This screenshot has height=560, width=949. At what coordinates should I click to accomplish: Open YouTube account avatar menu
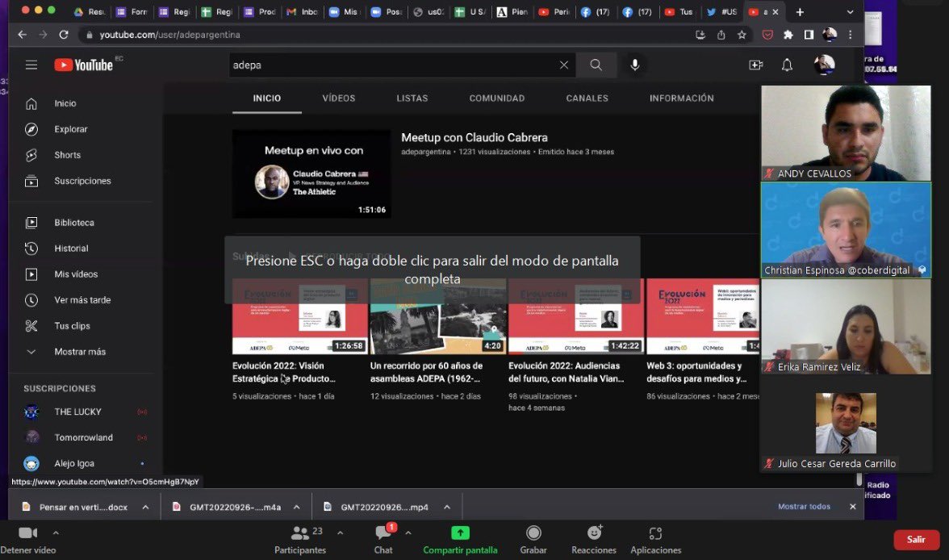824,65
